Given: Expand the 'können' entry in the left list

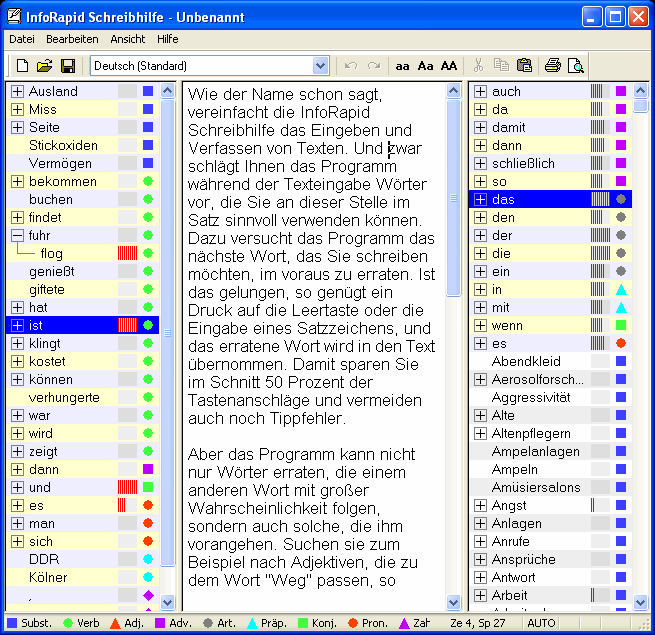Looking at the screenshot, I should coord(17,379).
